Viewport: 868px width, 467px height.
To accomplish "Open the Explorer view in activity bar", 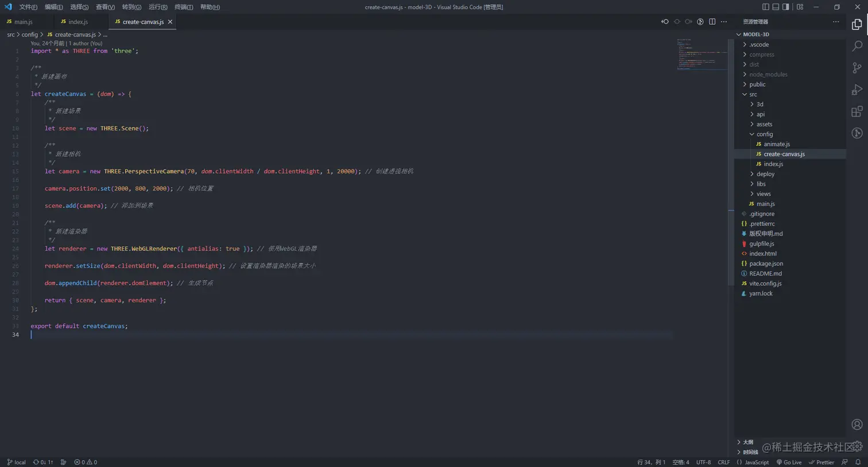I will coord(857,24).
